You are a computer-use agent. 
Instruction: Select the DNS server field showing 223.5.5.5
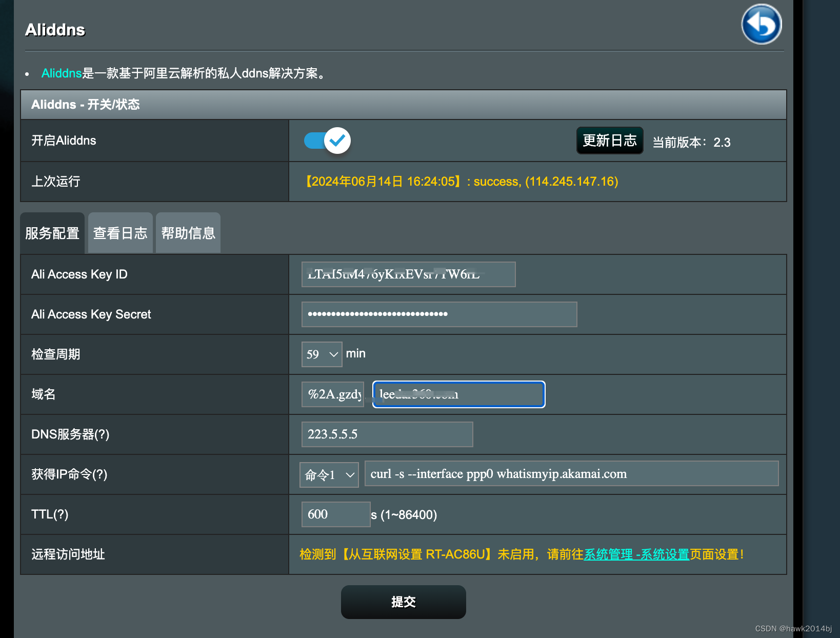tap(387, 434)
